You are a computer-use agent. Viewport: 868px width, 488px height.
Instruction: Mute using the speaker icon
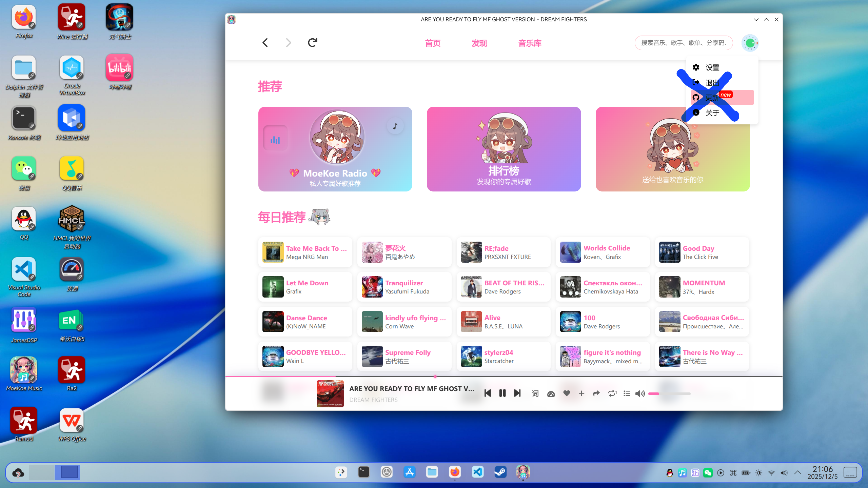coord(640,393)
